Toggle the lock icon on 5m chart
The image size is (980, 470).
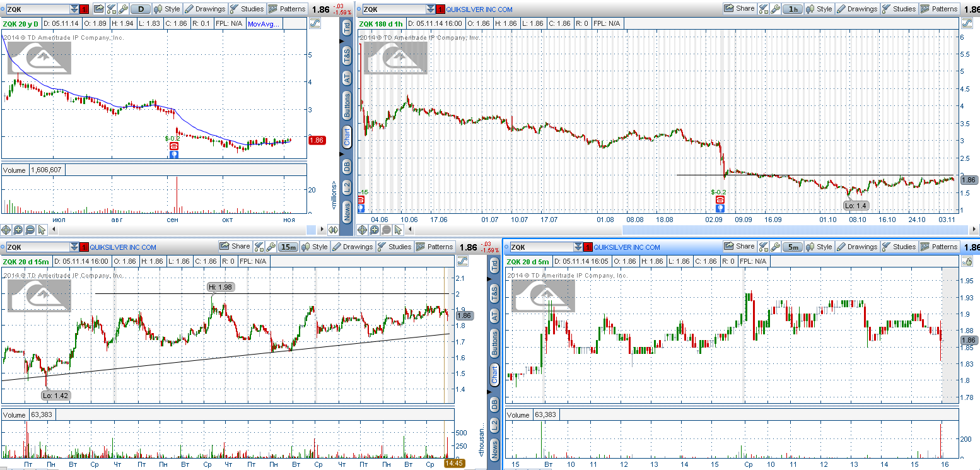(x=967, y=261)
